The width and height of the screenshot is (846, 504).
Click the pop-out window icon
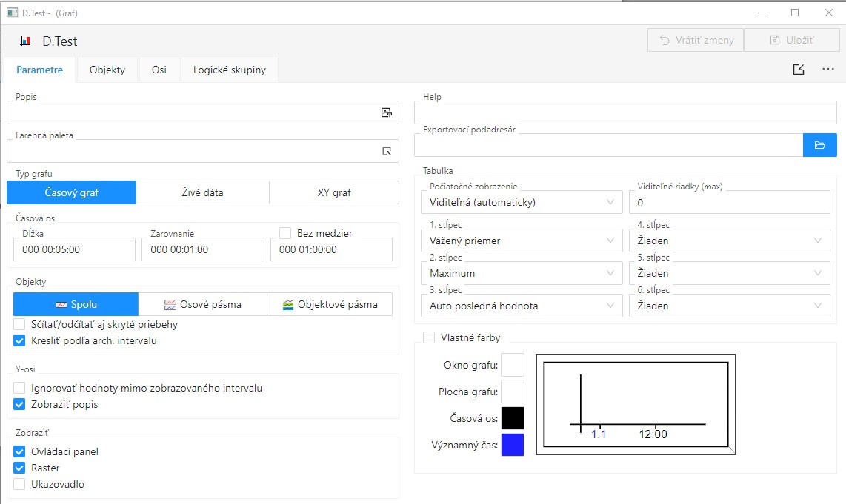798,70
